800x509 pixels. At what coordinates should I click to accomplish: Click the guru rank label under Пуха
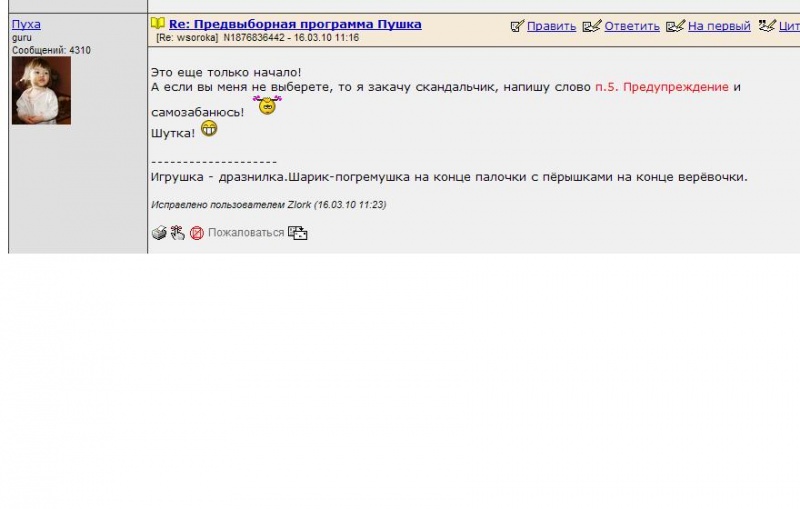[x=22, y=38]
